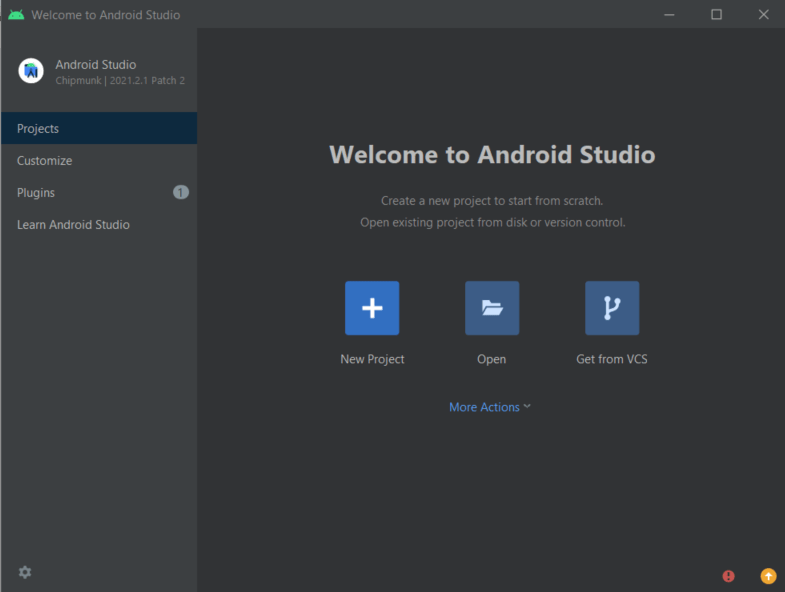Click the Android Studio product name
The height and width of the screenshot is (592, 785).
pyautogui.click(x=96, y=65)
